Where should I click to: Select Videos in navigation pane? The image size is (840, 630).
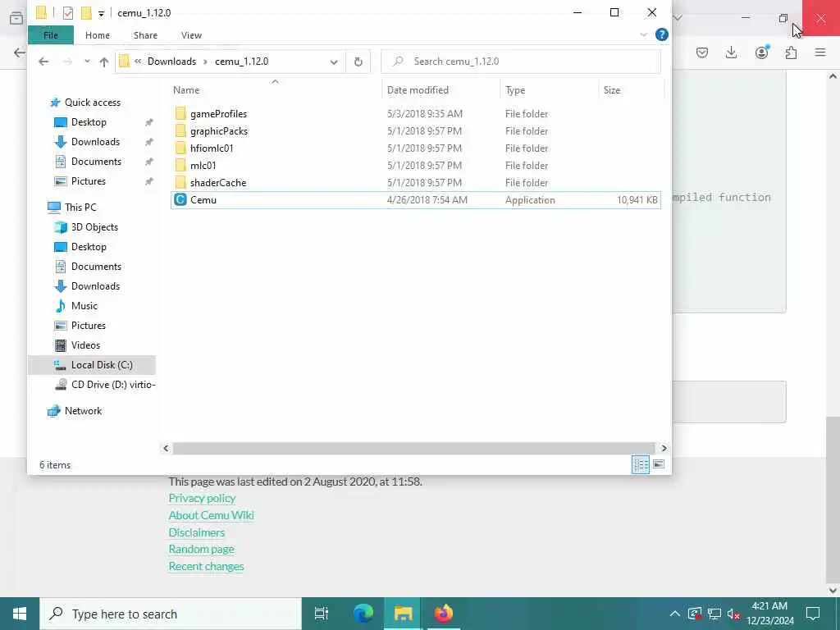pos(85,345)
